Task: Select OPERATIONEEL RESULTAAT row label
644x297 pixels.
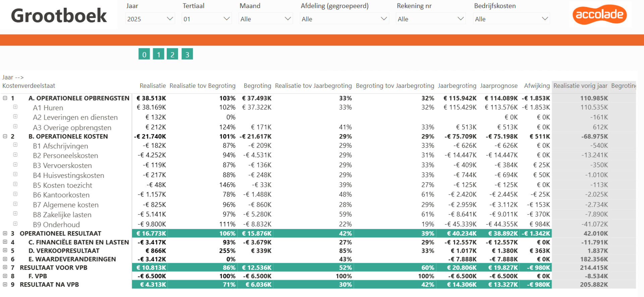Action: pyautogui.click(x=60, y=233)
